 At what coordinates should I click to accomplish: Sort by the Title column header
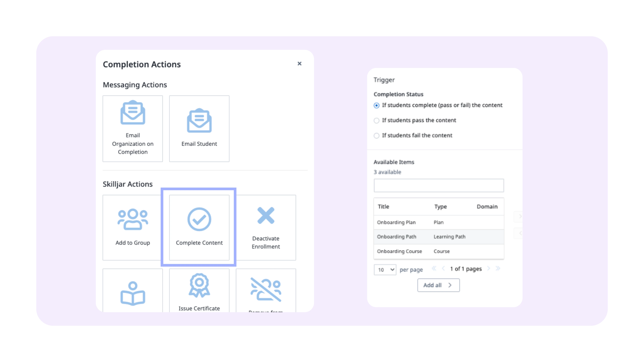point(383,207)
